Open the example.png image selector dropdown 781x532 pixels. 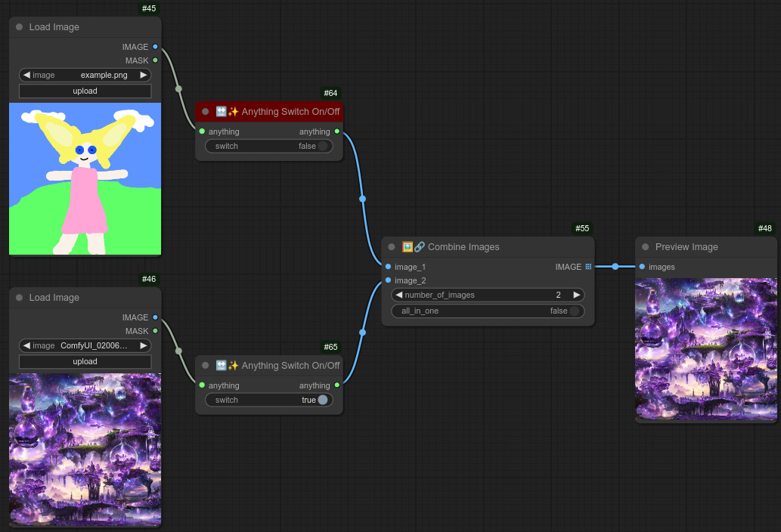tap(85, 75)
